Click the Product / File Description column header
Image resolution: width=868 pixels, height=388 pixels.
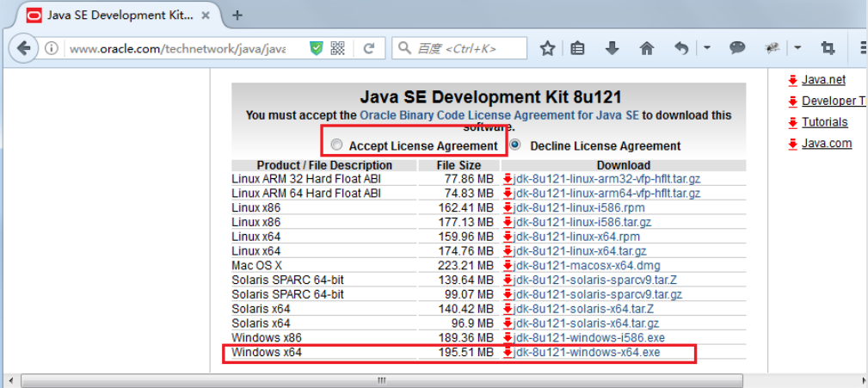coord(324,165)
